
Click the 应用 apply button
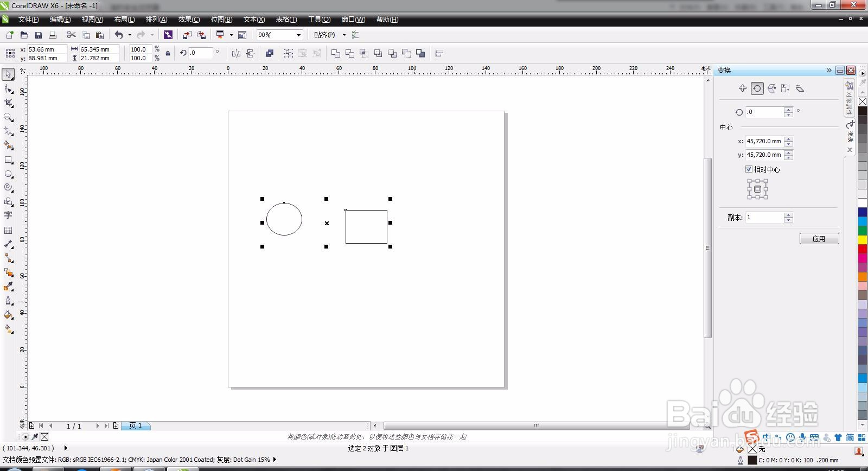pyautogui.click(x=819, y=239)
